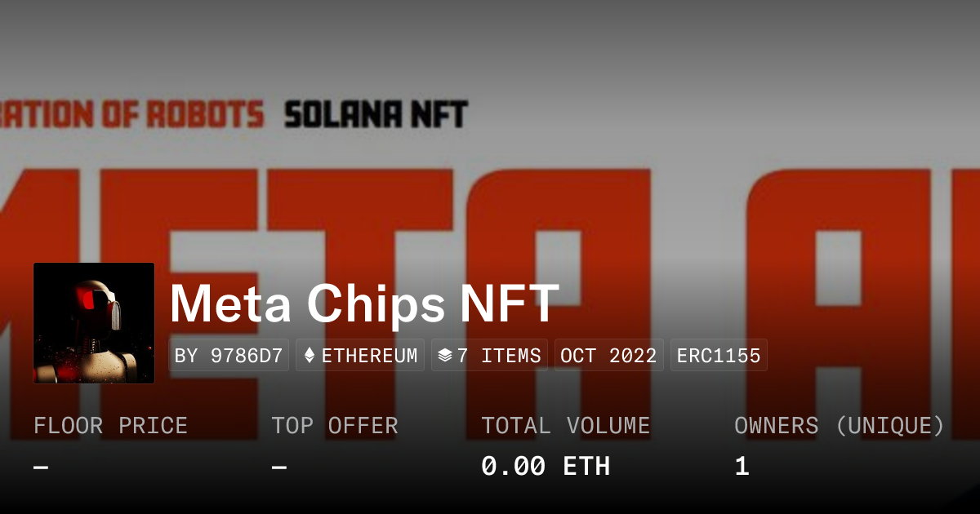This screenshot has height=514, width=980.
Task: Click the TOTAL VOLUME label
Action: (565, 426)
